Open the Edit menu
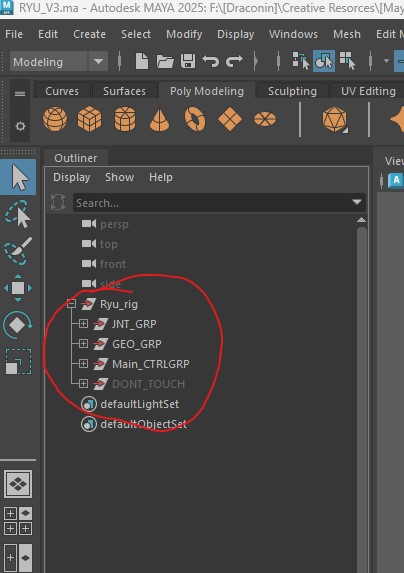Image resolution: width=404 pixels, height=573 pixels. (x=48, y=34)
